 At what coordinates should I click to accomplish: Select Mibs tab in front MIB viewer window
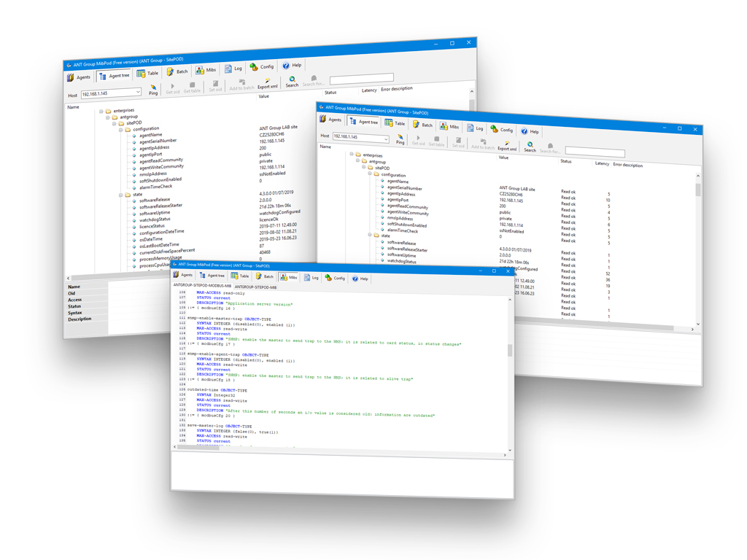point(289,277)
